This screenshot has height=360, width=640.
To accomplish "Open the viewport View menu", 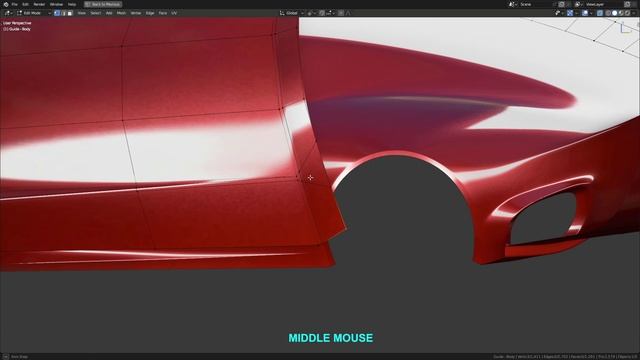I will click(82, 13).
